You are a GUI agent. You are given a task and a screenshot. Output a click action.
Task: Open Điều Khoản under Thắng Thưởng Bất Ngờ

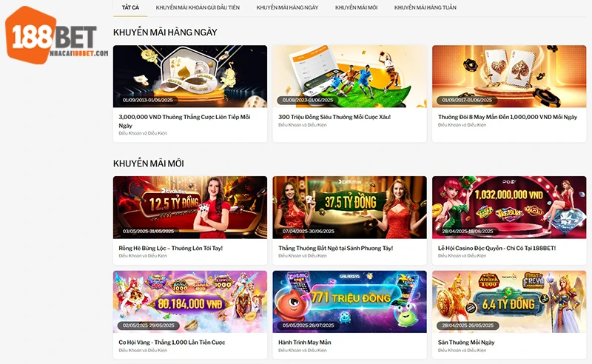click(x=303, y=256)
